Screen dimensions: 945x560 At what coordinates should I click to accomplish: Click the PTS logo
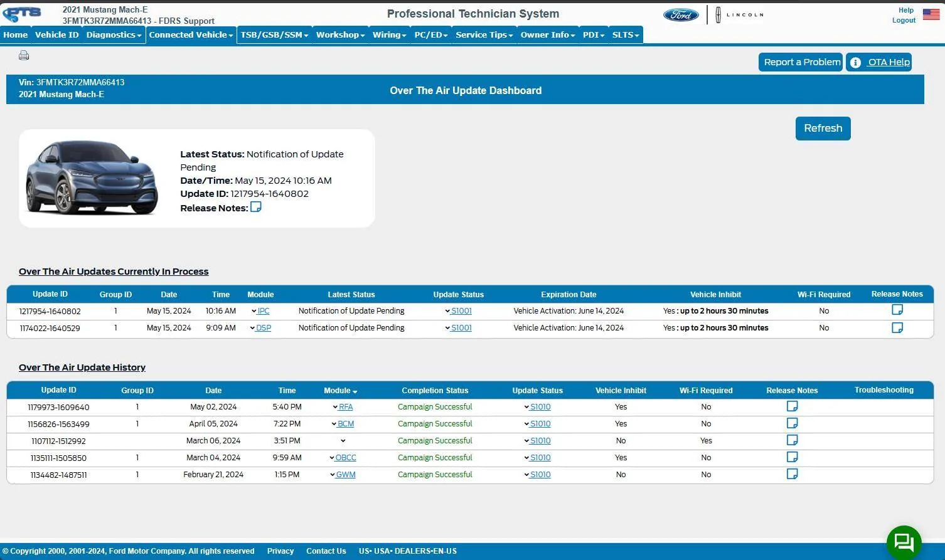[x=23, y=14]
